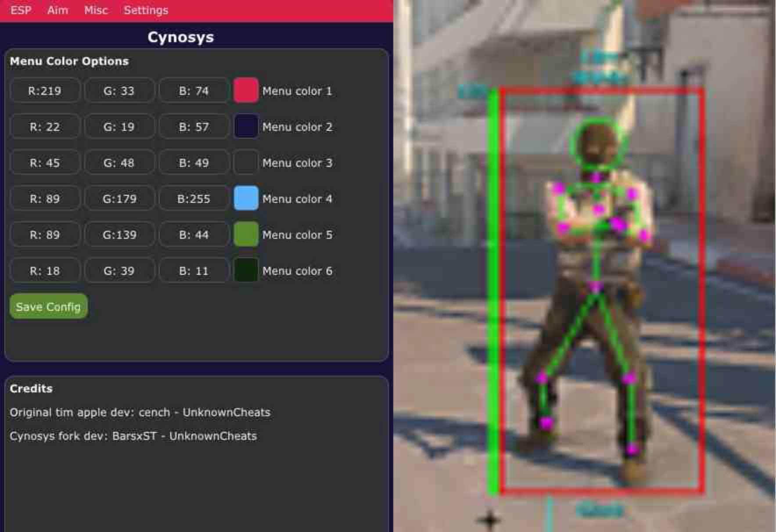
Task: Edit B:255 field of Menu color 4
Action: point(194,199)
